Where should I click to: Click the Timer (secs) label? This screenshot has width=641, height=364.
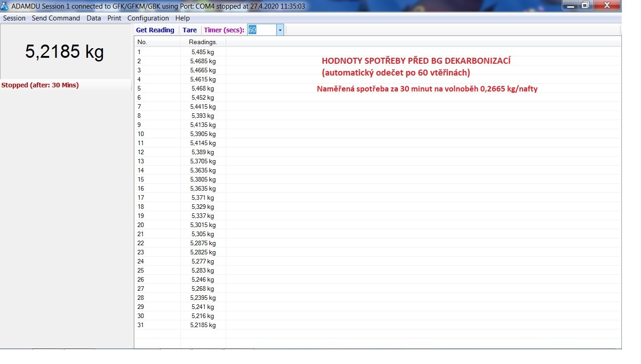(224, 30)
